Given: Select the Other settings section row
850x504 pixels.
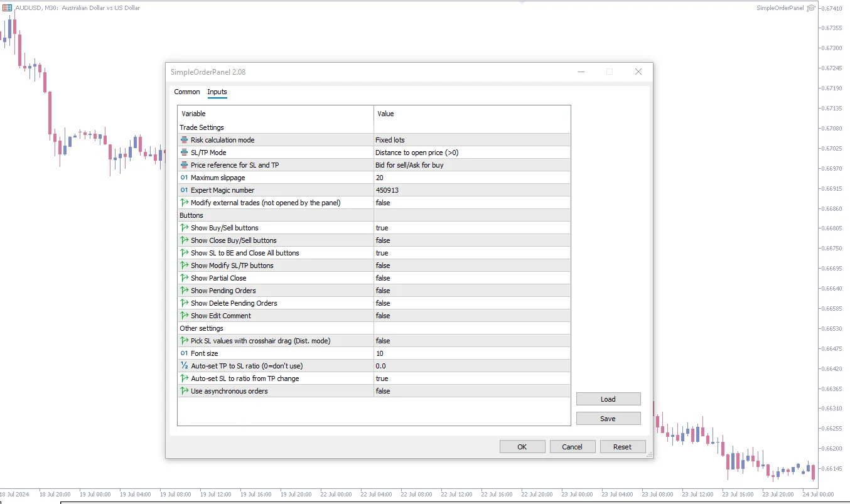Looking at the screenshot, I should click(374, 328).
